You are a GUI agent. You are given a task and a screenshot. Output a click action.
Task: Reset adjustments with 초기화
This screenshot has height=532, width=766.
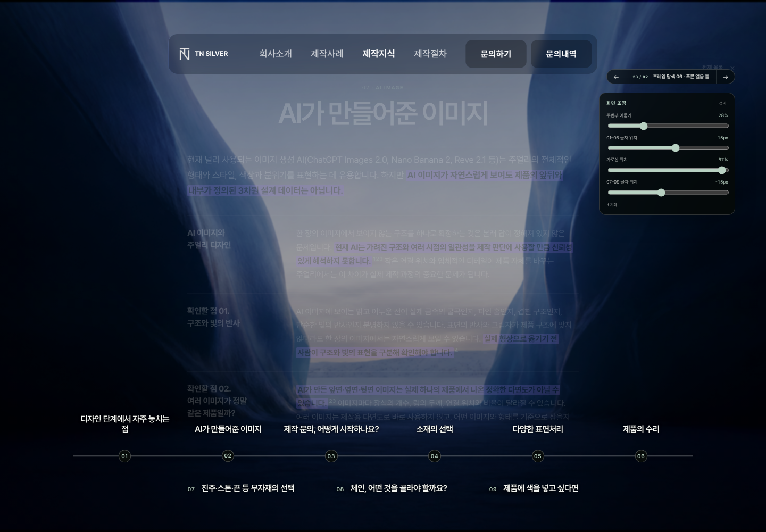pos(612,205)
